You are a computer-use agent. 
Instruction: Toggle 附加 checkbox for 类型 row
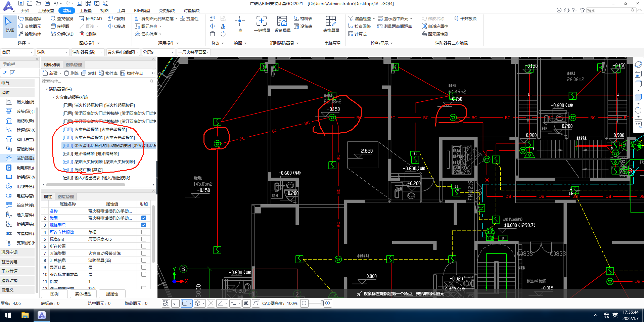144,218
